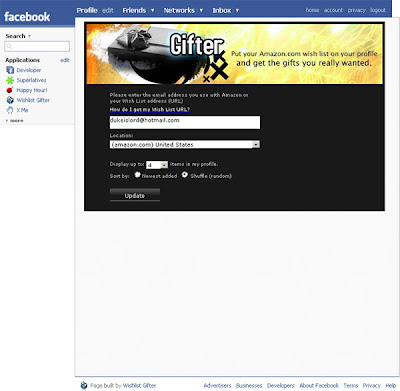Screen dimensions: 400x391
Task: Click the Gifter gift box banner
Action: tap(234, 54)
